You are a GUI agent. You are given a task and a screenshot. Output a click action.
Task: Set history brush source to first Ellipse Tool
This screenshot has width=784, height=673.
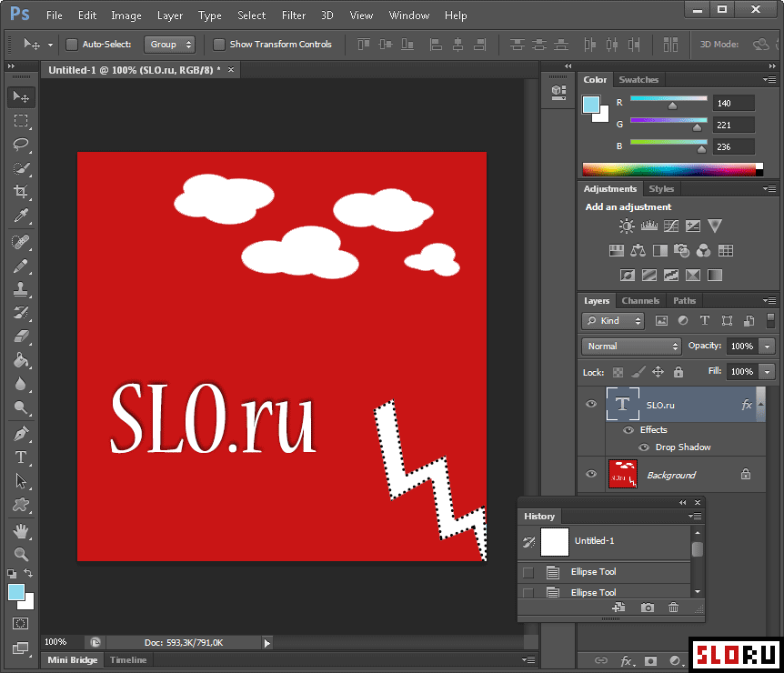pos(528,572)
